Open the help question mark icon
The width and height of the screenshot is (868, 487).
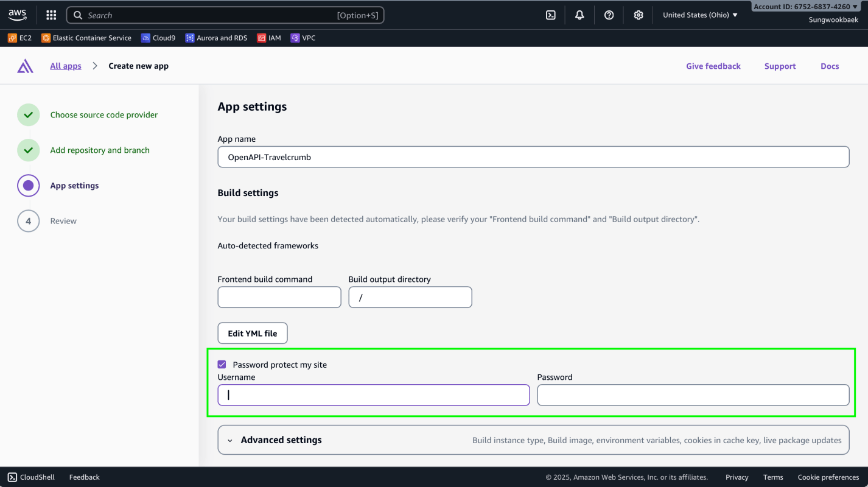coord(609,15)
